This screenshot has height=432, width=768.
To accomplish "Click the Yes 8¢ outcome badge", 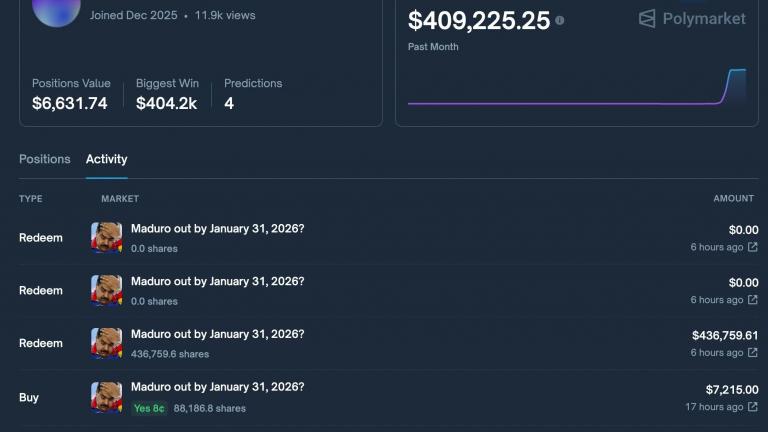I will (149, 408).
